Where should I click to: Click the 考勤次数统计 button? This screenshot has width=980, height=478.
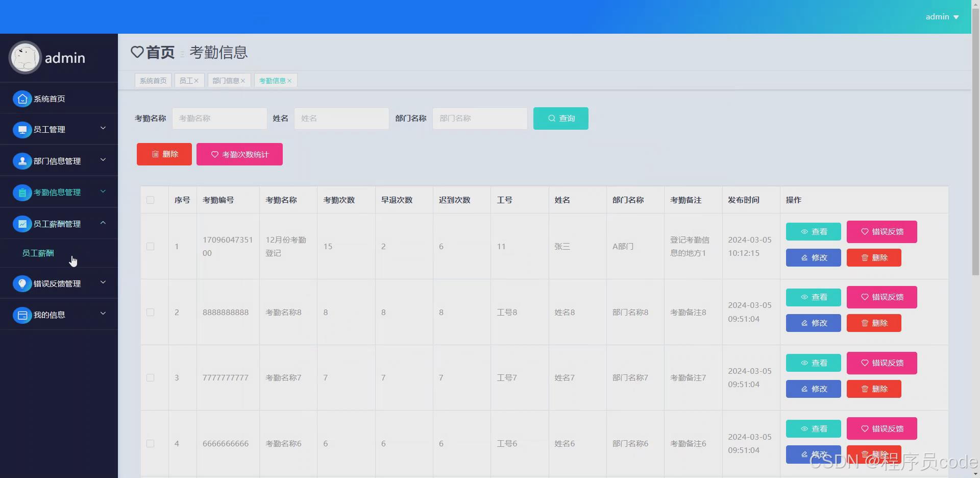[239, 154]
